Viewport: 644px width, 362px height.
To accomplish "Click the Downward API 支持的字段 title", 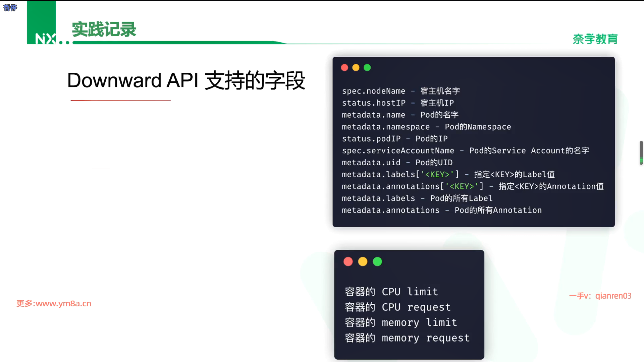I will tap(186, 81).
